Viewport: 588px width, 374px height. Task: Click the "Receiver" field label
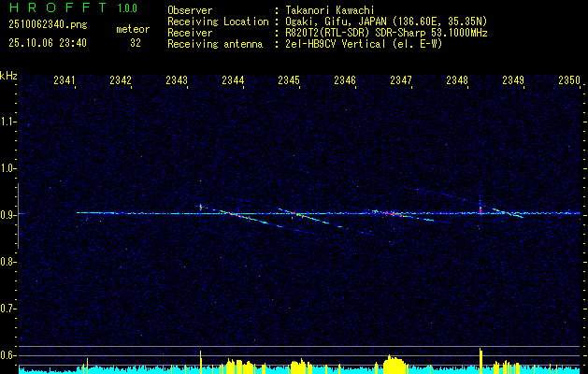[190, 33]
